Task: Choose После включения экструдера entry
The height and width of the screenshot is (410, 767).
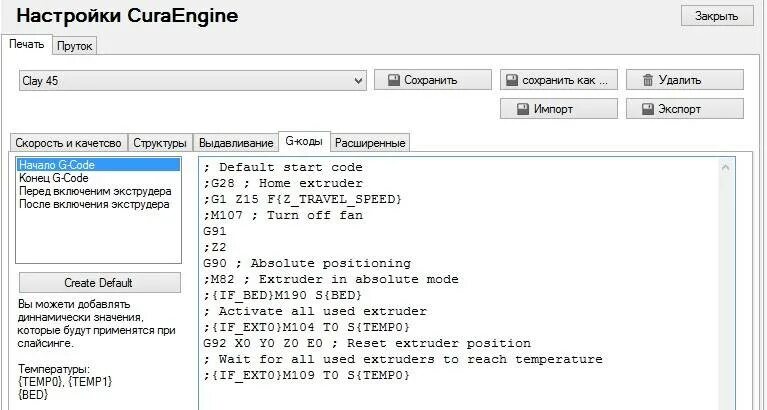Action: point(94,204)
